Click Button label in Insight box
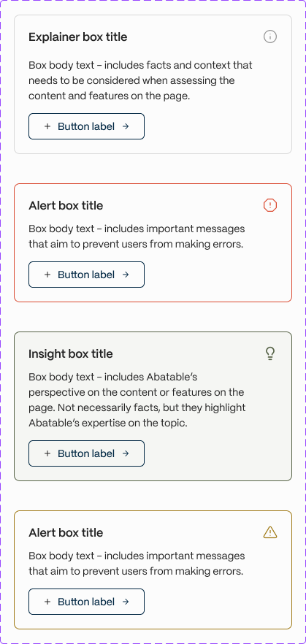This screenshot has width=306, height=644. [x=86, y=453]
